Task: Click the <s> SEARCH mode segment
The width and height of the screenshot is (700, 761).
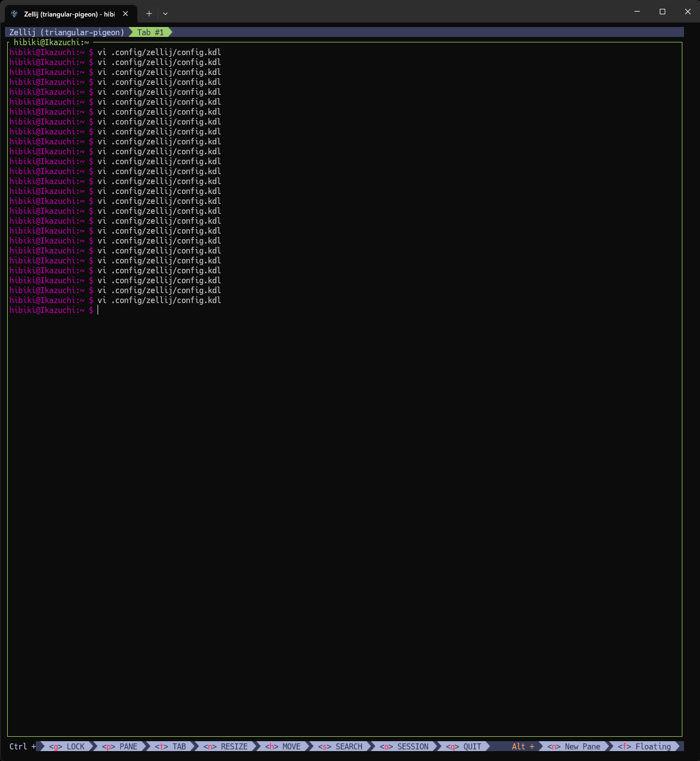Action: point(340,747)
